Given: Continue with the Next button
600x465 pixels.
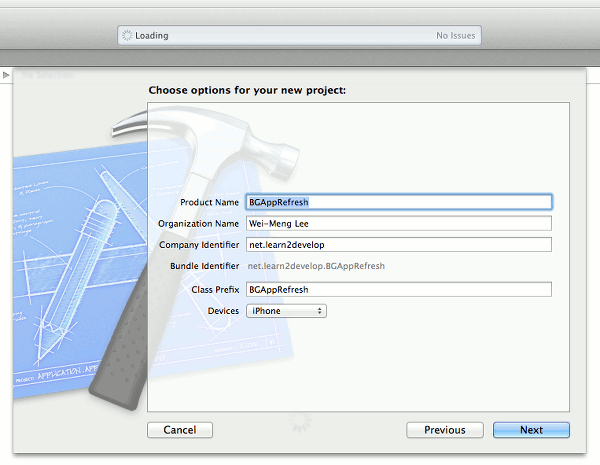Looking at the screenshot, I should coord(531,430).
